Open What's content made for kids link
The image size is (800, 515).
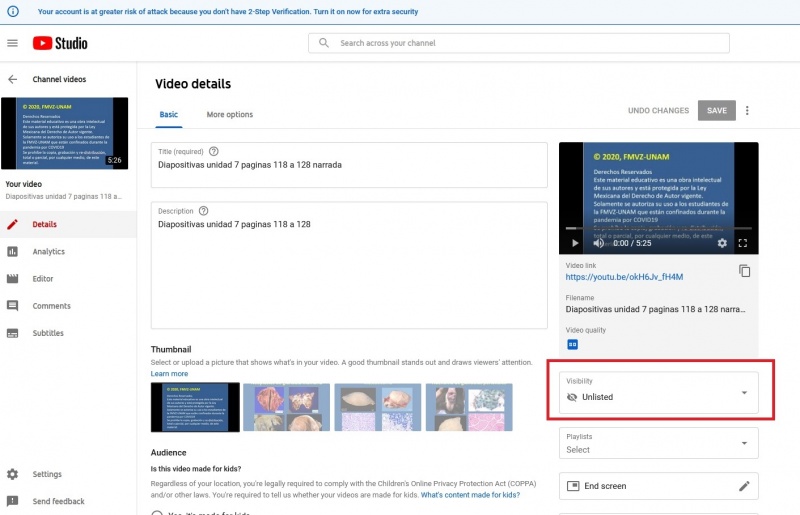point(470,495)
